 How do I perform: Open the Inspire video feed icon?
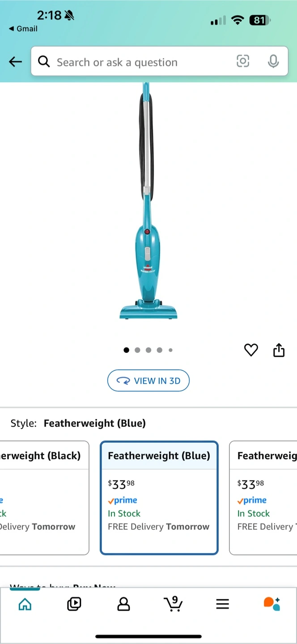74,604
